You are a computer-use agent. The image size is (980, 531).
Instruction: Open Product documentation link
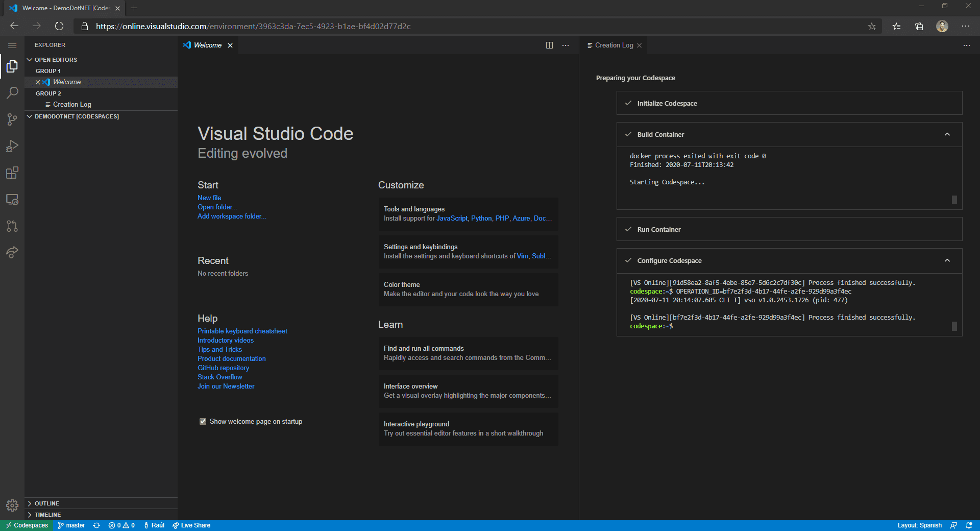[x=232, y=359]
